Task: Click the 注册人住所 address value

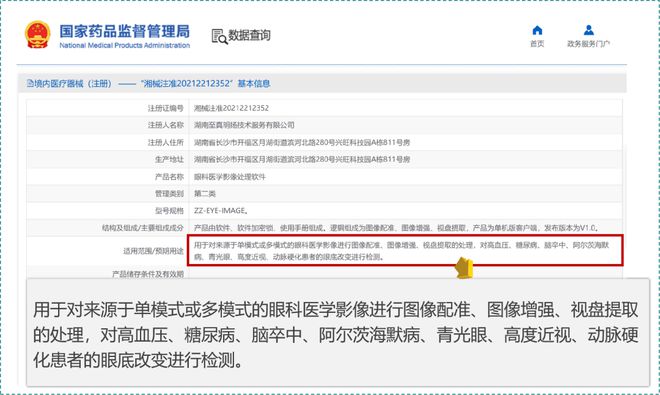Action: click(x=302, y=142)
